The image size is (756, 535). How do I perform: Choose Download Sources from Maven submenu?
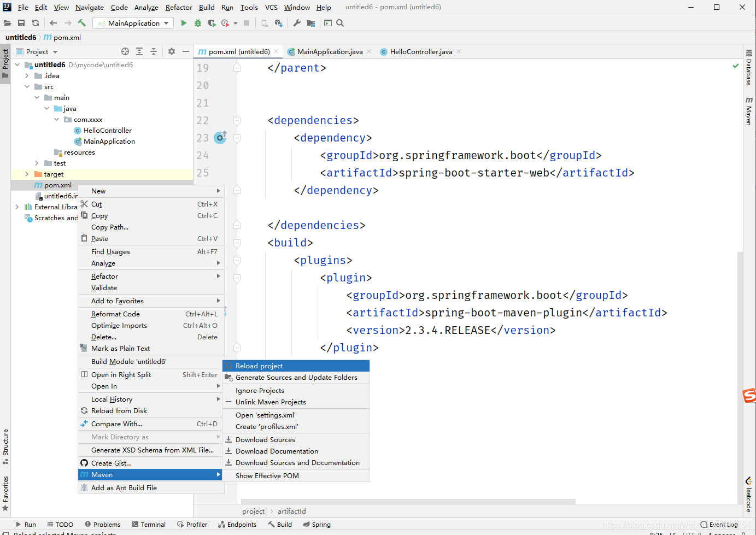coord(296,439)
